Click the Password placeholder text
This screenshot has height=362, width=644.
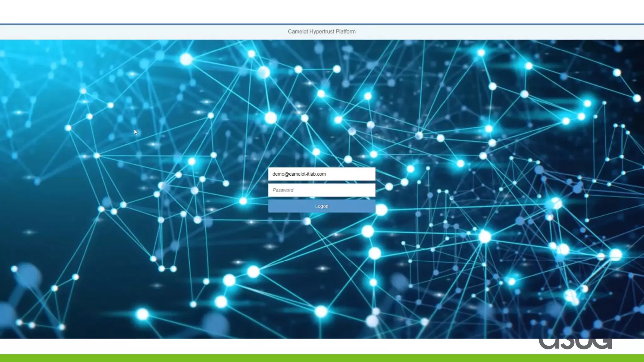[283, 190]
